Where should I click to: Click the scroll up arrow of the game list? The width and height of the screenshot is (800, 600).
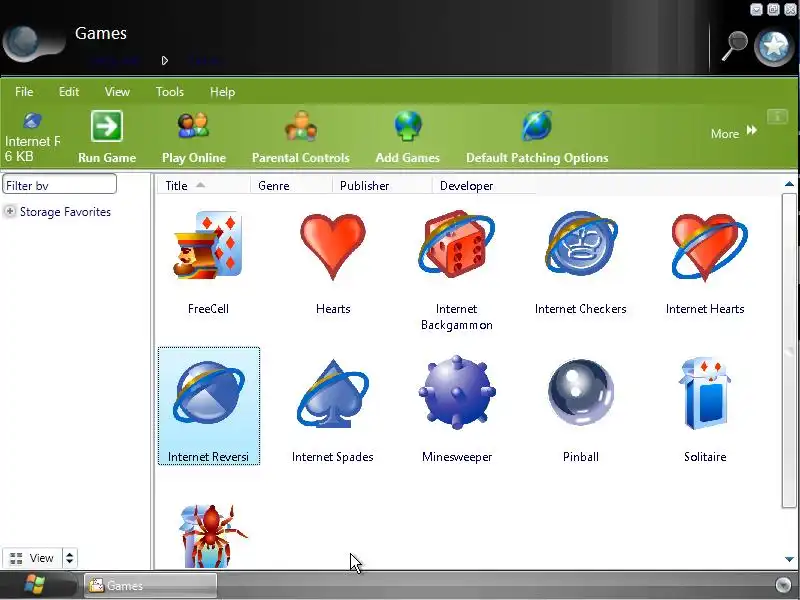click(x=789, y=184)
